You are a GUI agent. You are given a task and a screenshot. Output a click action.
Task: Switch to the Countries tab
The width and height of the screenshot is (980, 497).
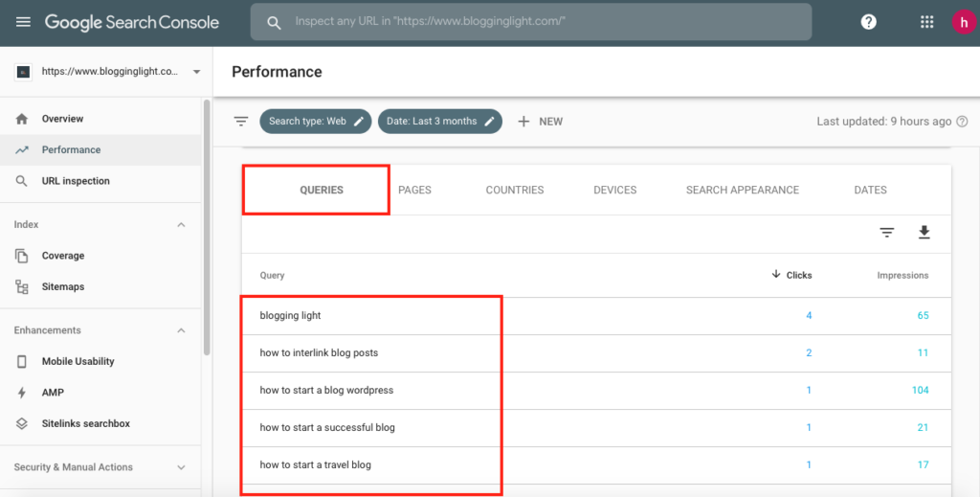515,190
